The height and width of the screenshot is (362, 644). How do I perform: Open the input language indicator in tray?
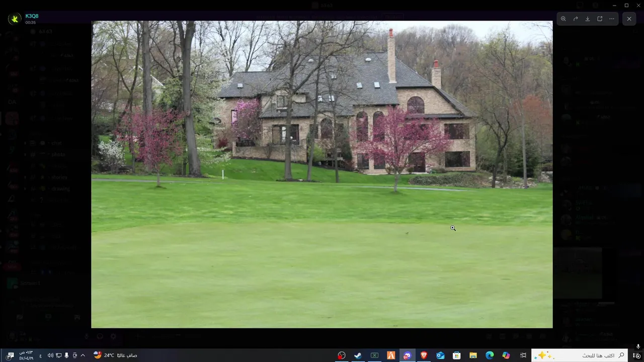tap(40, 355)
